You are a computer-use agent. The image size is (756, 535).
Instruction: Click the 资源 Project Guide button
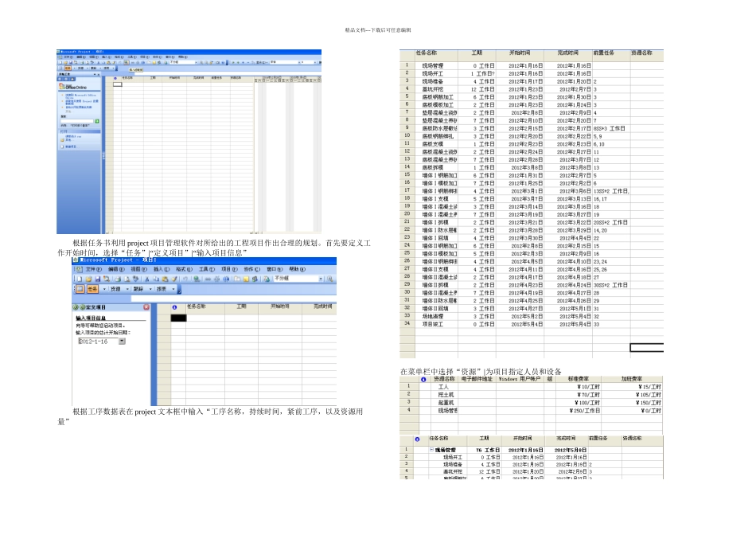(115, 289)
